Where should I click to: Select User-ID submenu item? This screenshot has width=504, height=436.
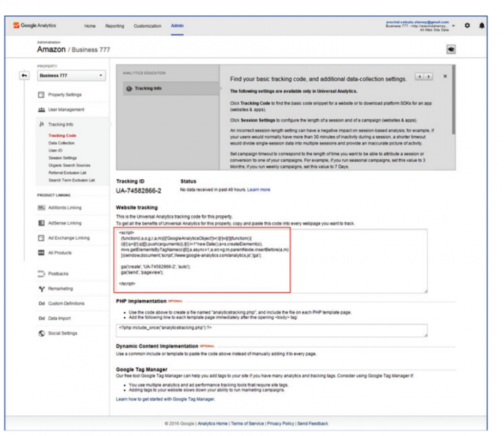point(55,150)
